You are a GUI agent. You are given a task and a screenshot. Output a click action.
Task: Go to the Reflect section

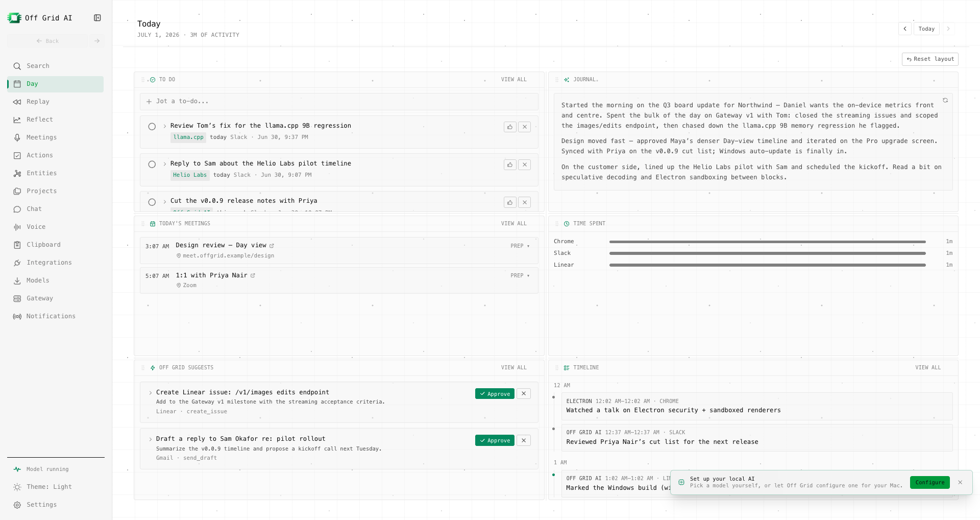pos(56,120)
